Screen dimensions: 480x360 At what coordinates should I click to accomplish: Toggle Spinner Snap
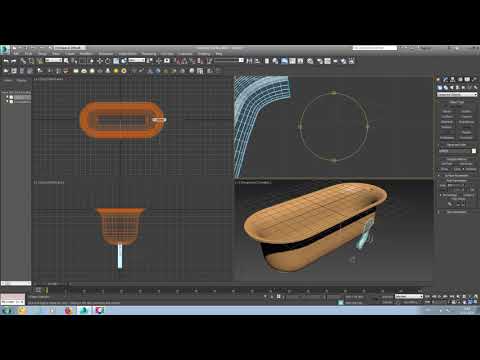[x=200, y=61]
